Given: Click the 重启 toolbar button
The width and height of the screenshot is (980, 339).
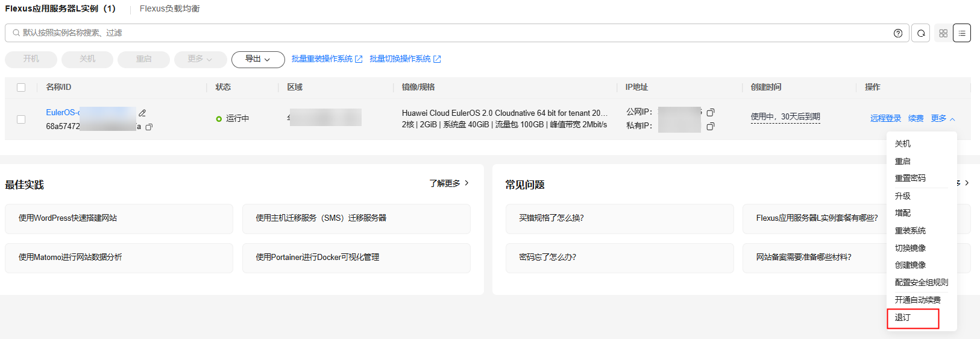Looking at the screenshot, I should tap(143, 59).
